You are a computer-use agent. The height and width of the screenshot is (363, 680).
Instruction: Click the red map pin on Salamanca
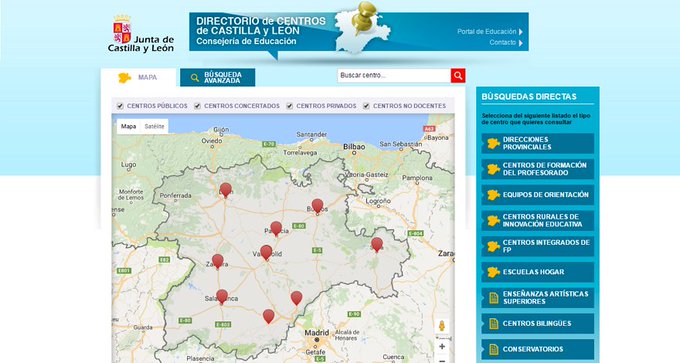(222, 297)
